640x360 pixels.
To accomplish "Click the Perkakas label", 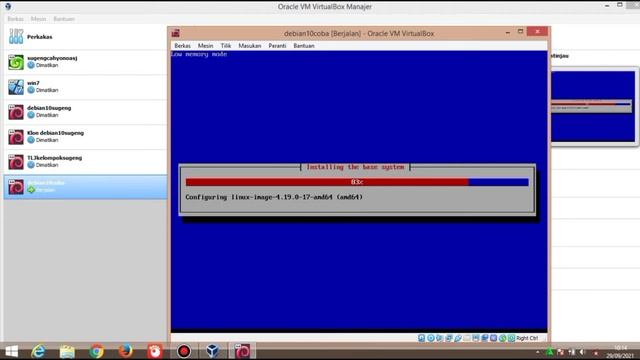I will tap(40, 37).
